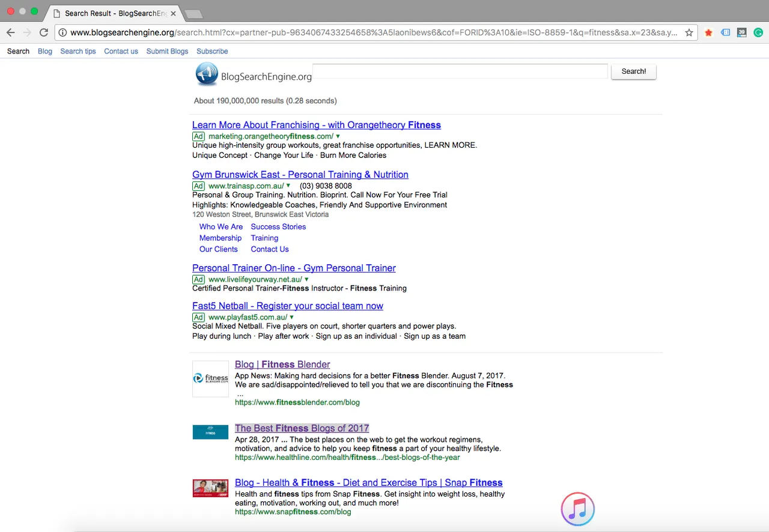Click the macOS green fullscreen window button
This screenshot has width=769, height=532.
[x=34, y=11]
